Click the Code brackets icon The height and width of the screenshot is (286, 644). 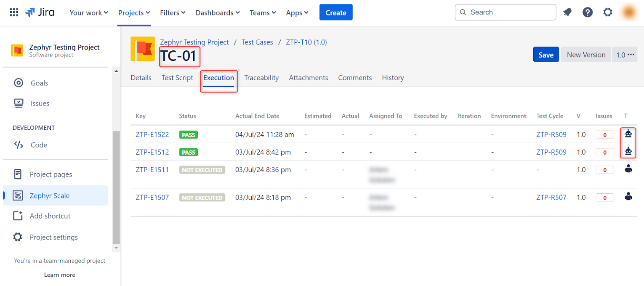point(19,145)
